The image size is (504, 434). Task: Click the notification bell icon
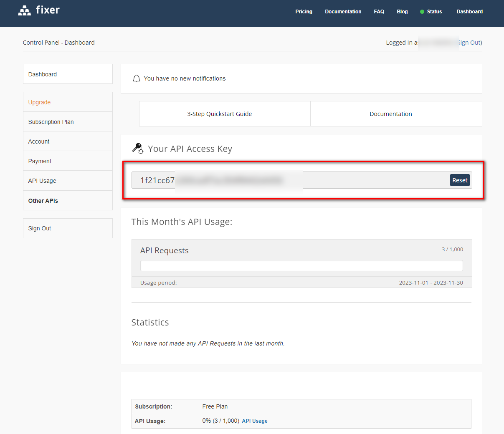click(x=136, y=78)
